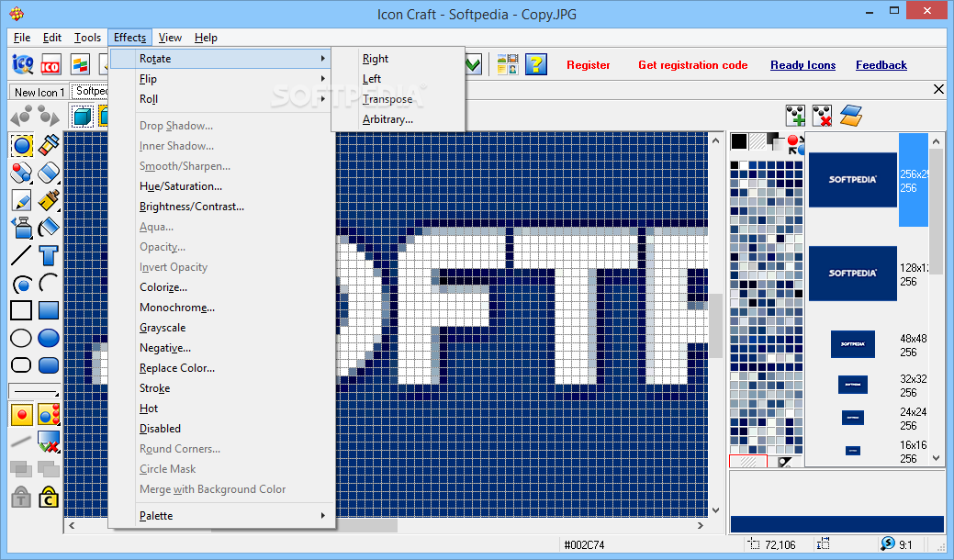Image resolution: width=954 pixels, height=560 pixels.
Task: Toggle the single red dot mode button
Action: click(21, 415)
